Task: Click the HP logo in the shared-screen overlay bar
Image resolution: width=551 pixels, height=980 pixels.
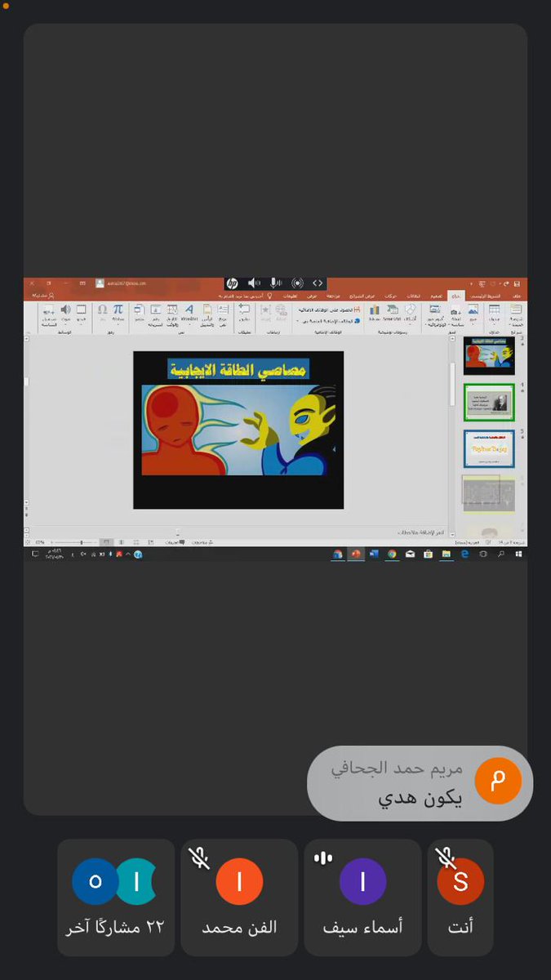Action: (x=233, y=283)
